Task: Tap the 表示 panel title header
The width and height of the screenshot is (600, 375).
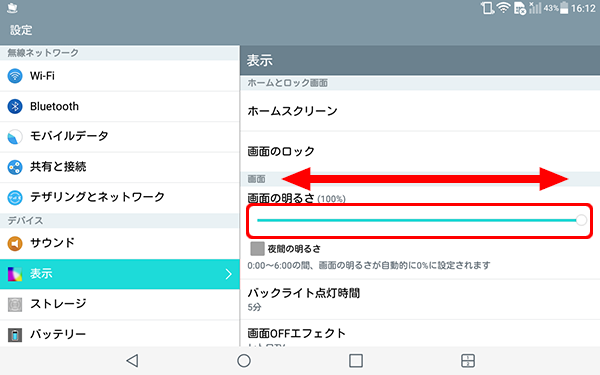Action: pyautogui.click(x=260, y=60)
